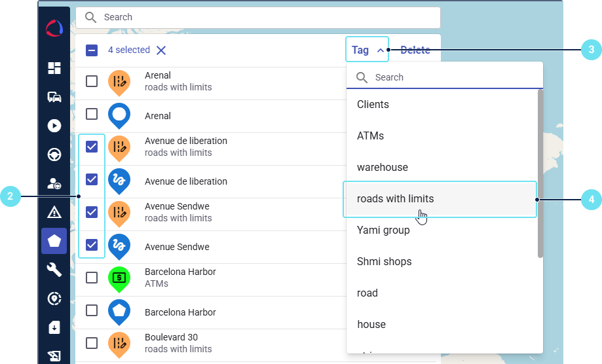Screen dimensions: 602x364
Task: Choose 'roads with limits' tag option
Action: [440, 199]
